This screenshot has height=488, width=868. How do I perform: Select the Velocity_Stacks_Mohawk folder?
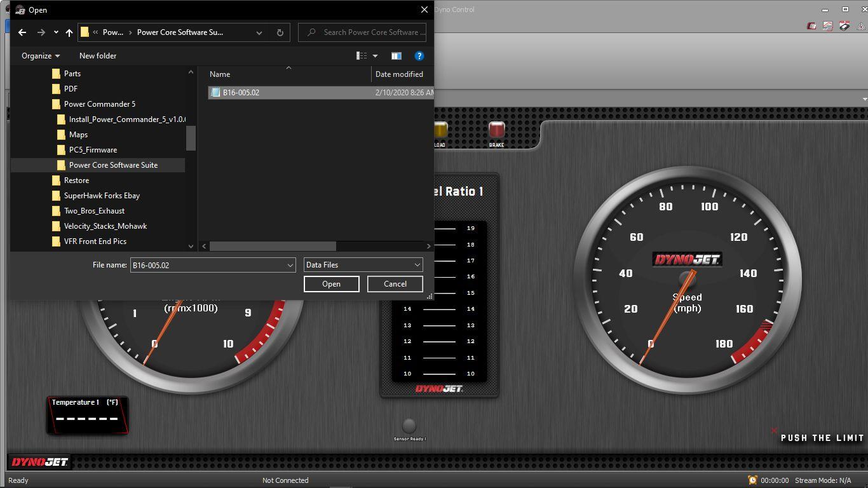(105, 226)
